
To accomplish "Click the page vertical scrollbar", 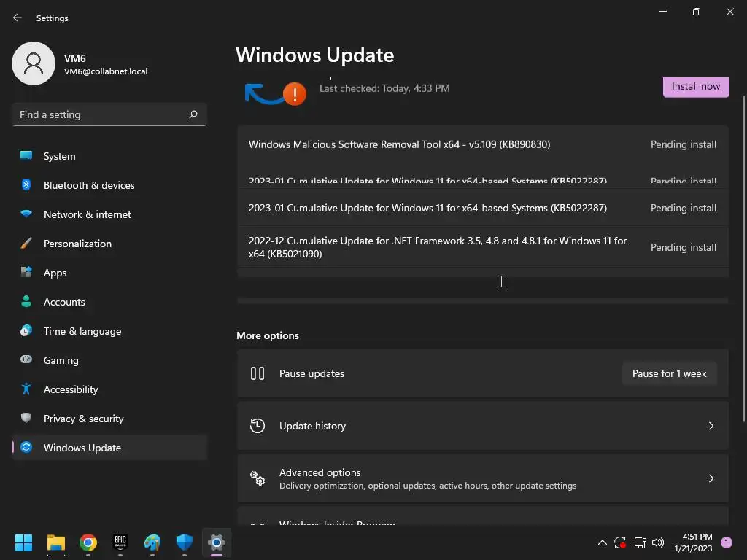I will [743, 259].
